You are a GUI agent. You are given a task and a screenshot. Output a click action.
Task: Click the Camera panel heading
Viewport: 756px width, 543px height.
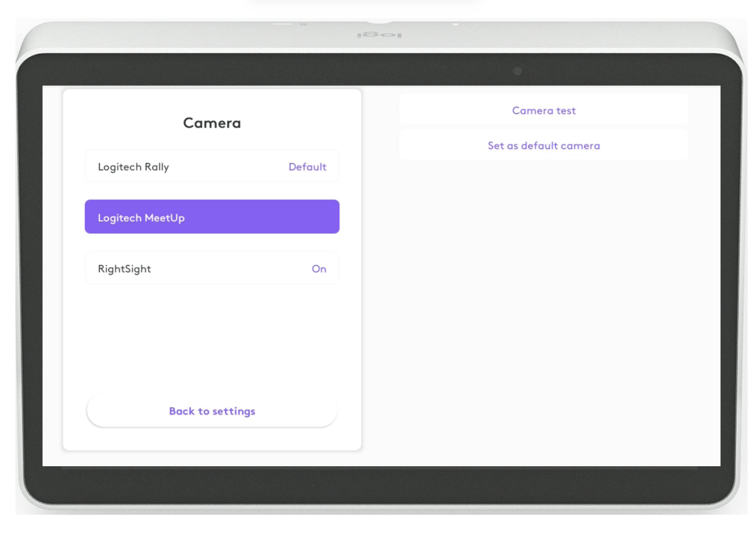(212, 123)
